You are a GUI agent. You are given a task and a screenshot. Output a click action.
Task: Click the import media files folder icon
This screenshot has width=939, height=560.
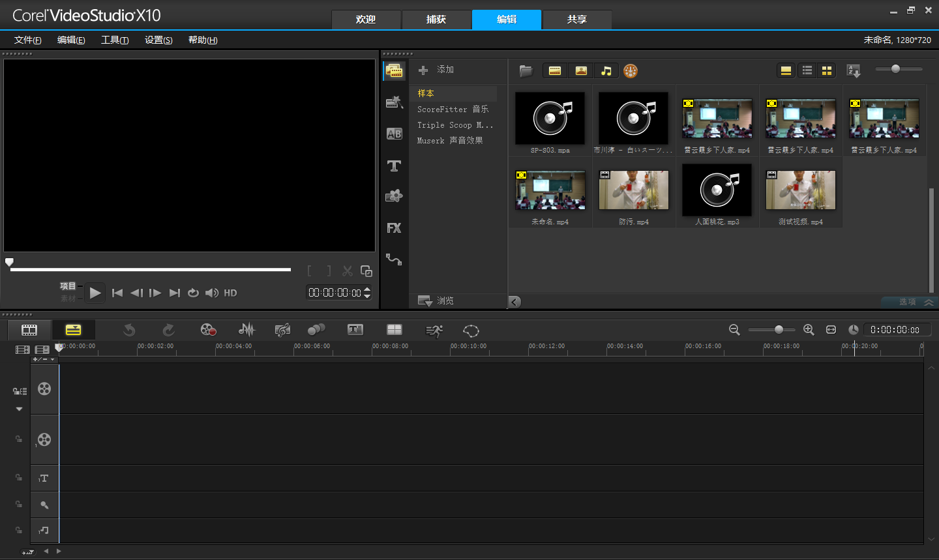(526, 70)
